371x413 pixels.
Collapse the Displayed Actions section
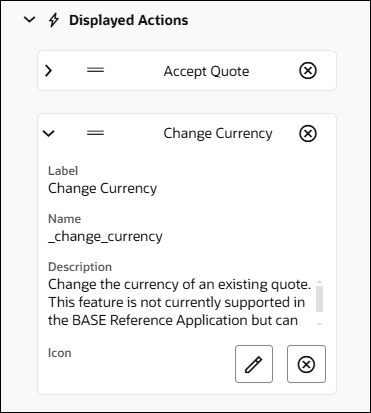coord(30,20)
